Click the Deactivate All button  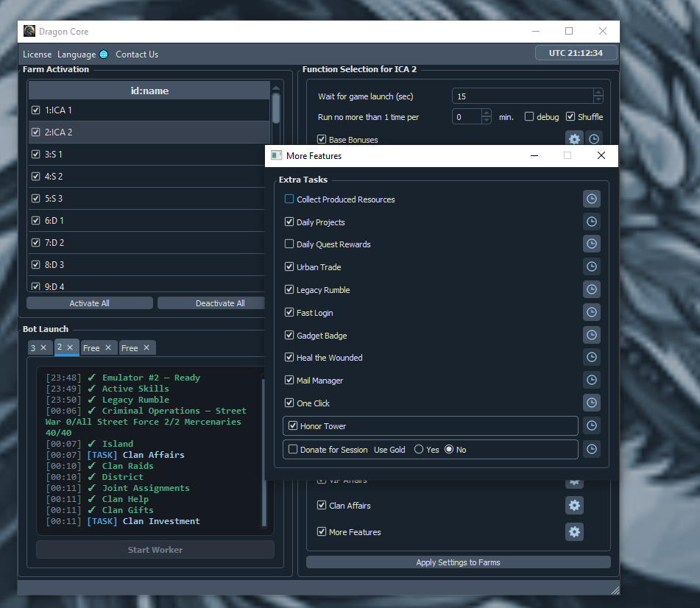point(211,303)
